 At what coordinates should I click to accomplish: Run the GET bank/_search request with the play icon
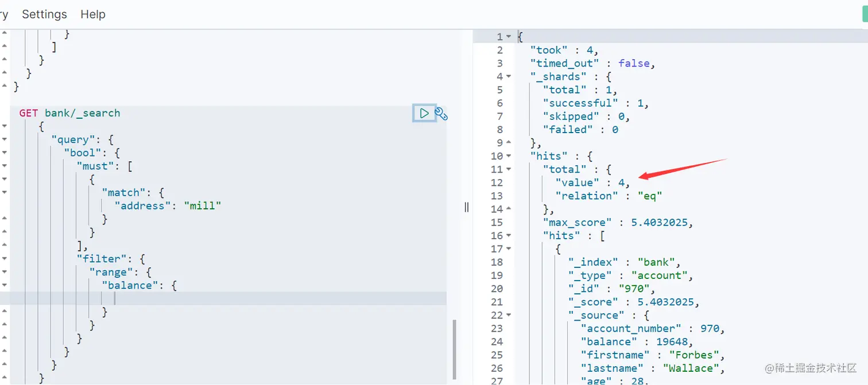point(424,114)
